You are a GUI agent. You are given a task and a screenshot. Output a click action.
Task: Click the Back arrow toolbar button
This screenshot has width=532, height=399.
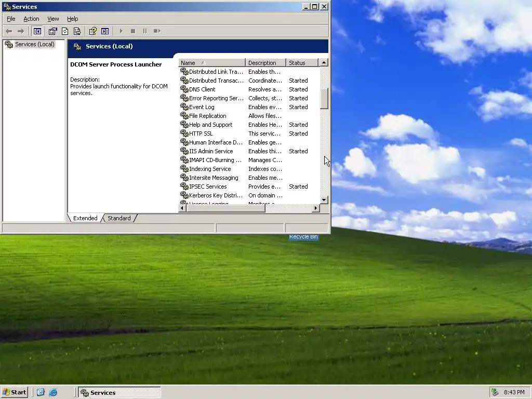coord(9,31)
